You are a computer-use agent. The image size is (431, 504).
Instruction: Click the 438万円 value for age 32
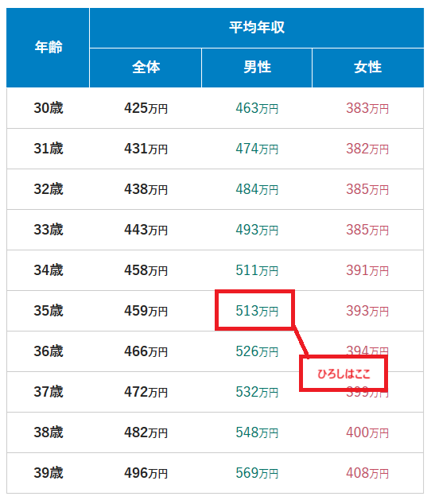(146, 189)
